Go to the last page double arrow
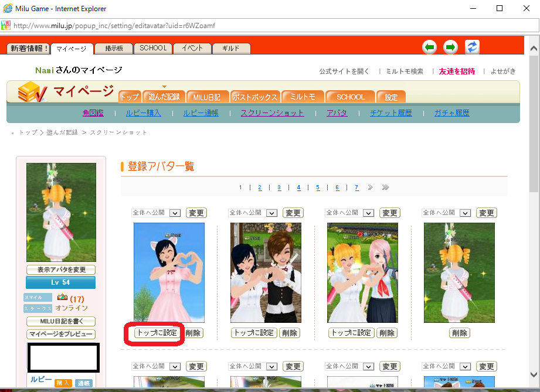Screen dimensions: 540x392 (385, 188)
